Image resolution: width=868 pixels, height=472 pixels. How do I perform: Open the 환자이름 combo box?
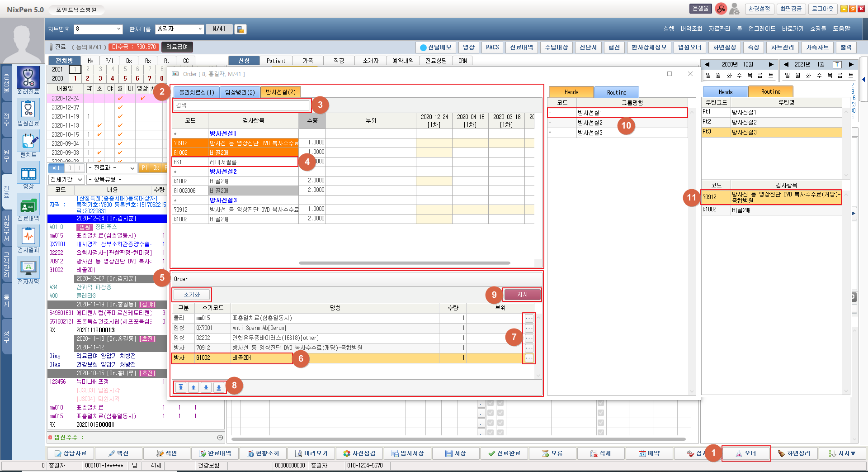(200, 29)
